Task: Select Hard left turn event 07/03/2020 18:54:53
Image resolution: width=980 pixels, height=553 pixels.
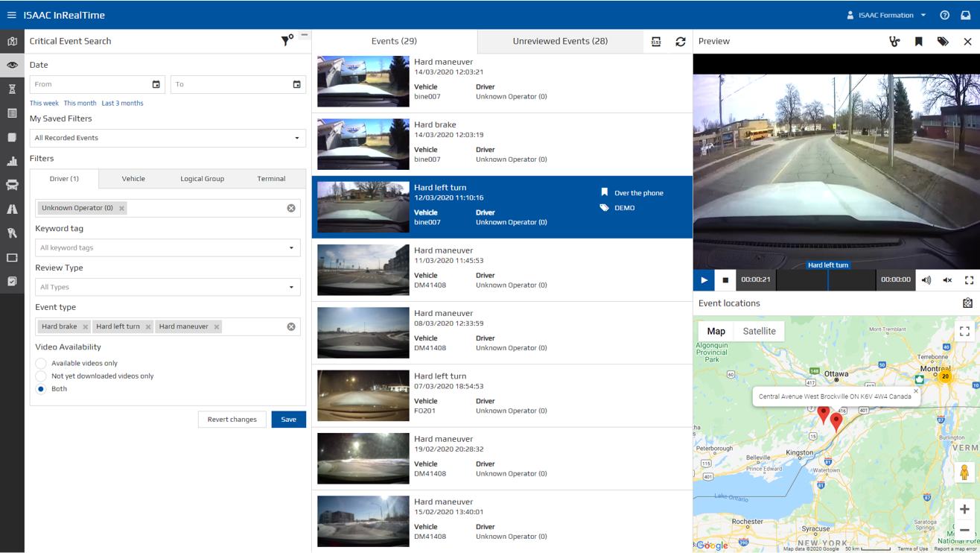Action: pos(502,396)
